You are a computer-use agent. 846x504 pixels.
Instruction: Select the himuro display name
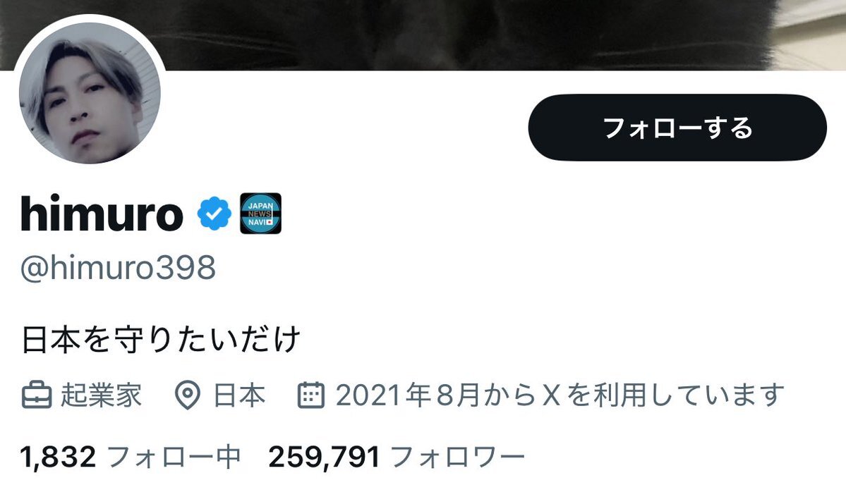(x=102, y=214)
